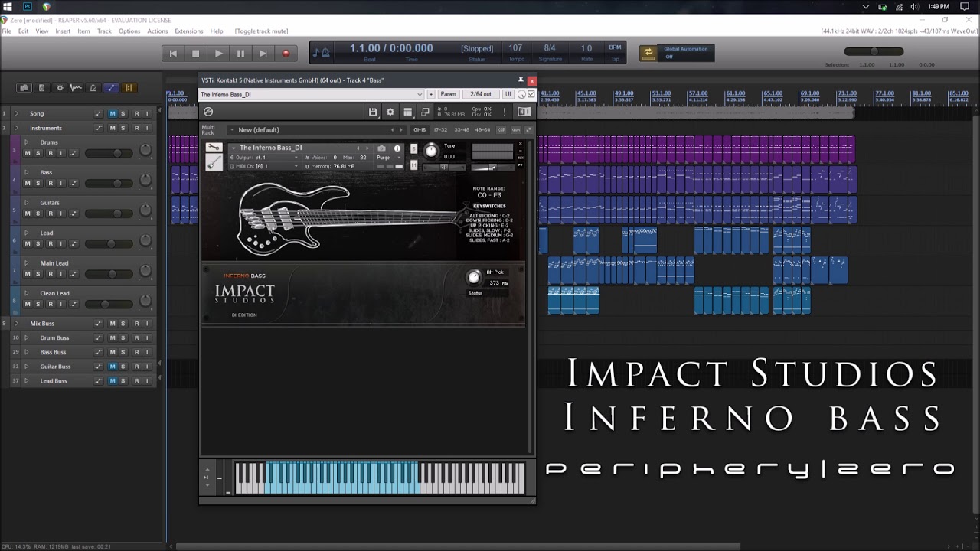Solo the Guitars track

click(38, 214)
